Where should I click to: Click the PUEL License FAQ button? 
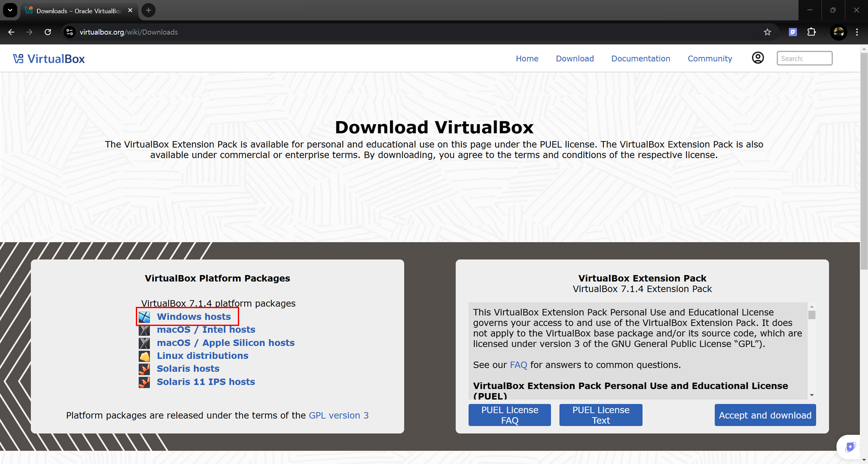(x=510, y=415)
